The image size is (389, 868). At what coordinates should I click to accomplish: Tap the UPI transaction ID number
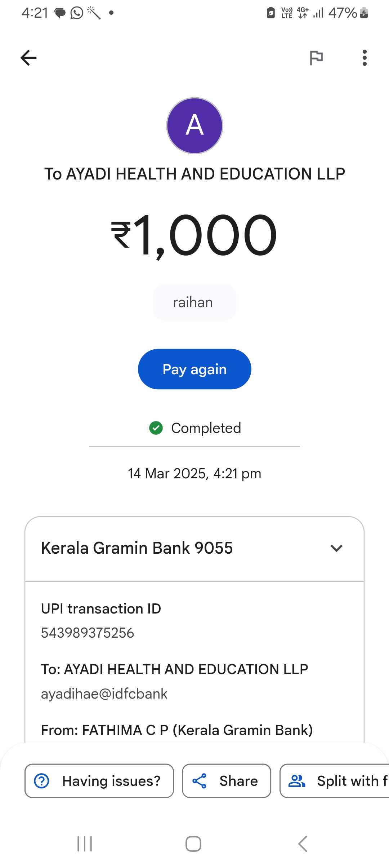[88, 633]
